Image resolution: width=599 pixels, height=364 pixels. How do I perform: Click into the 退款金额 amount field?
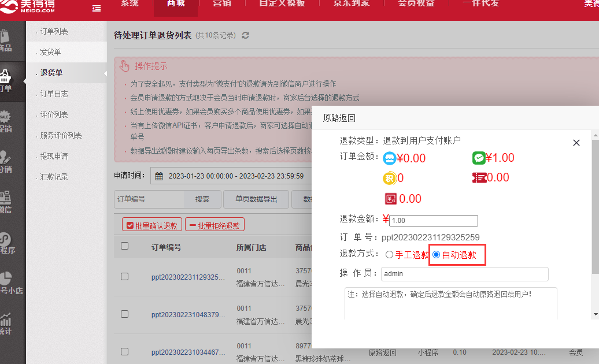[434, 221]
